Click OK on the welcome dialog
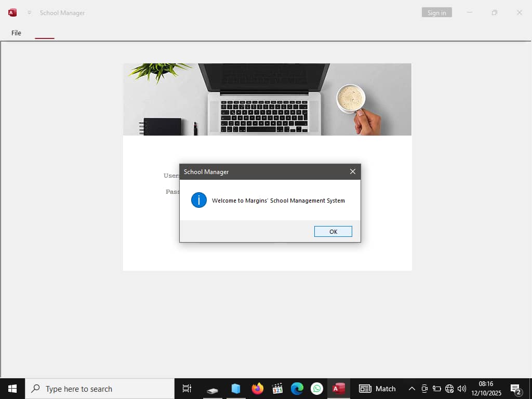This screenshot has width=532, height=399. click(333, 232)
